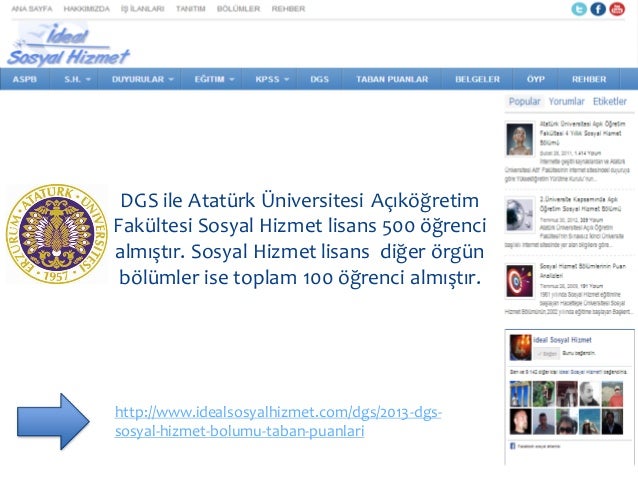Expand the DUYURULAR dropdown menu
Image resolution: width=638 pixels, height=479 pixels.
(142, 79)
